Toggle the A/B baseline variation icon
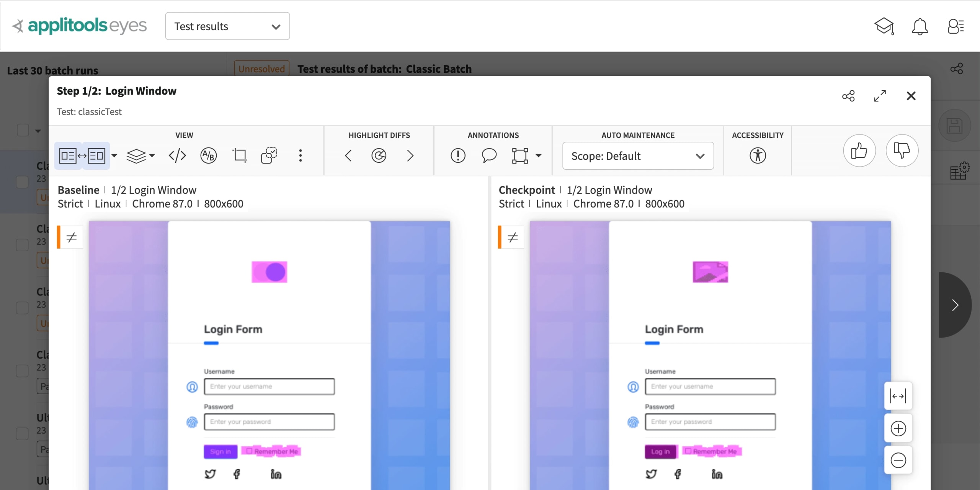Viewport: 980px width, 490px height. [x=208, y=156]
